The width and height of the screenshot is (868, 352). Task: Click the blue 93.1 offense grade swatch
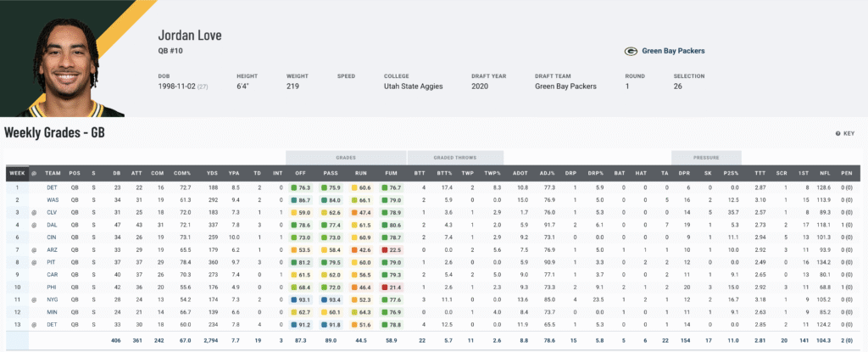tap(295, 300)
